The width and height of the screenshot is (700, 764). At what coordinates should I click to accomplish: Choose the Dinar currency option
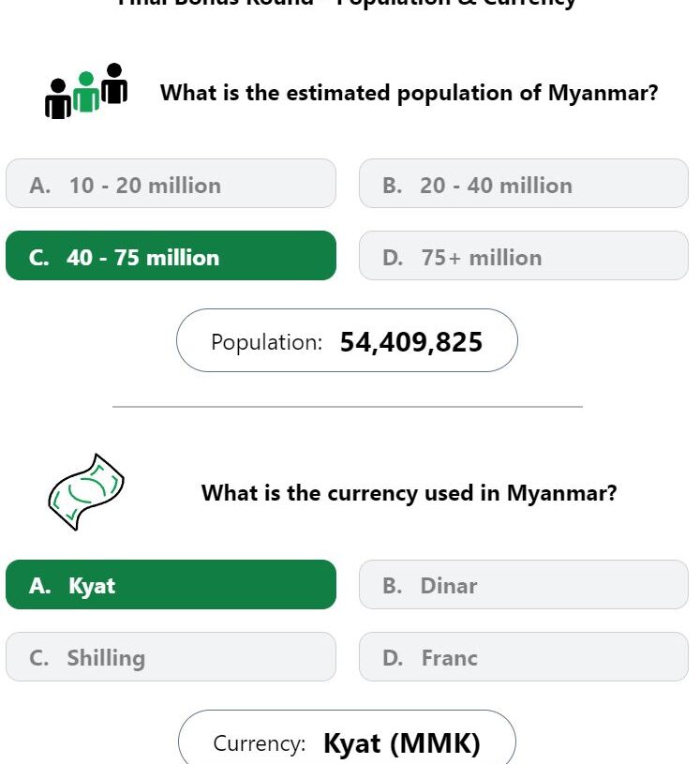pos(523,585)
